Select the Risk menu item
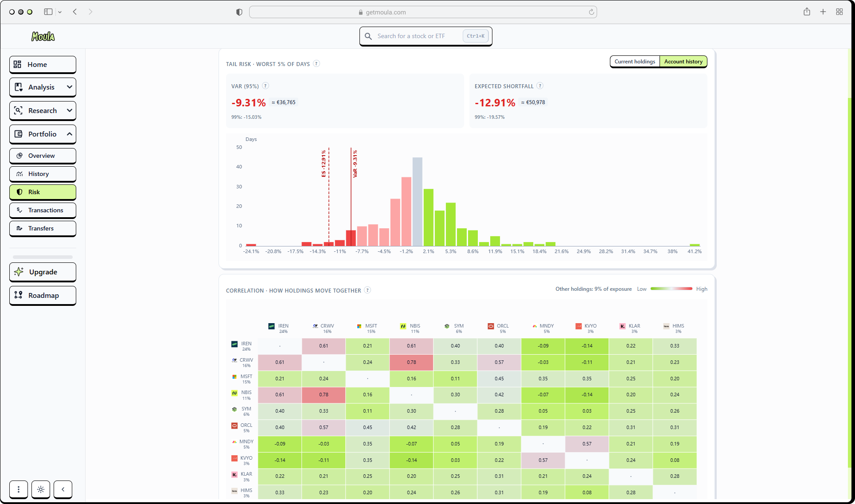 pyautogui.click(x=43, y=192)
